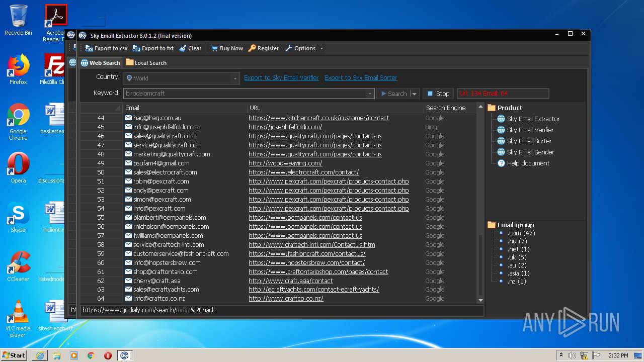Stop the running search
The width and height of the screenshot is (644, 362).
click(438, 94)
